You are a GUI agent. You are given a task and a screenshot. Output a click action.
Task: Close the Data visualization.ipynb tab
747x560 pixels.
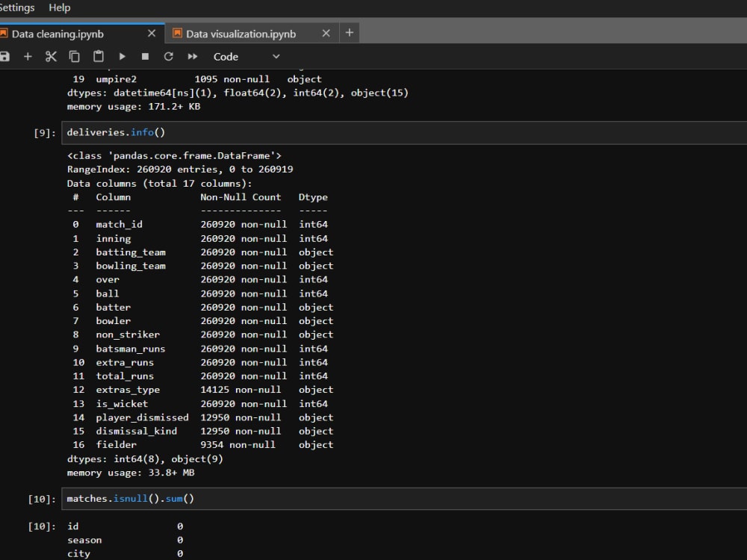[326, 34]
